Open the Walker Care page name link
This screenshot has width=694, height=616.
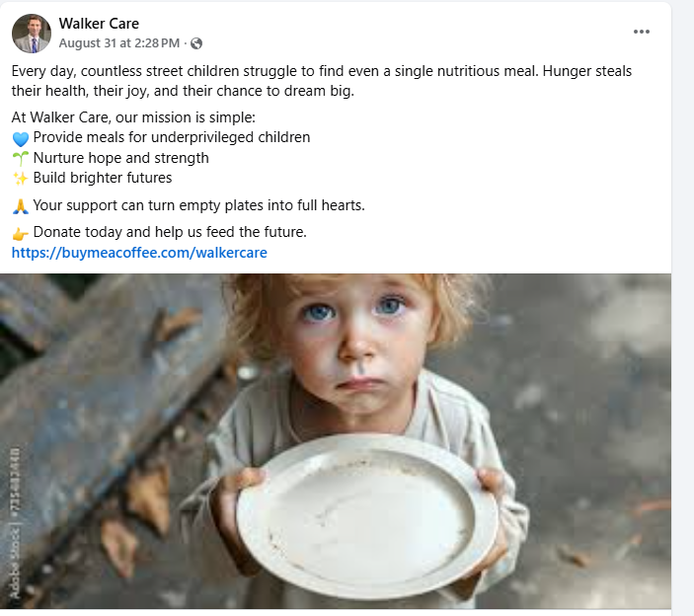pyautogui.click(x=99, y=24)
